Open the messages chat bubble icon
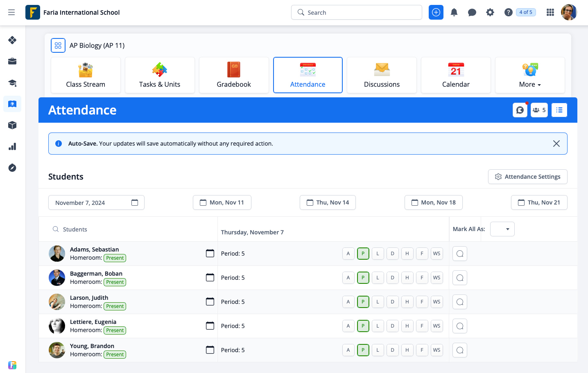 pos(472,12)
